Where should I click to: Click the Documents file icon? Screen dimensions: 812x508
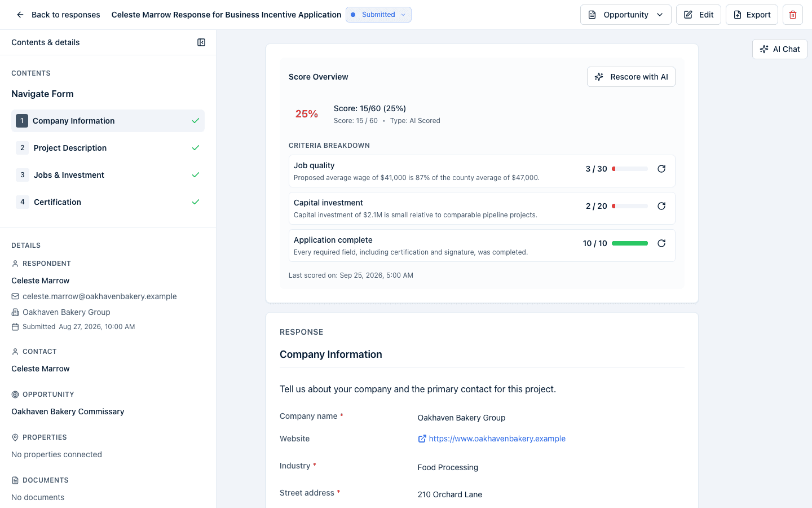(15, 480)
